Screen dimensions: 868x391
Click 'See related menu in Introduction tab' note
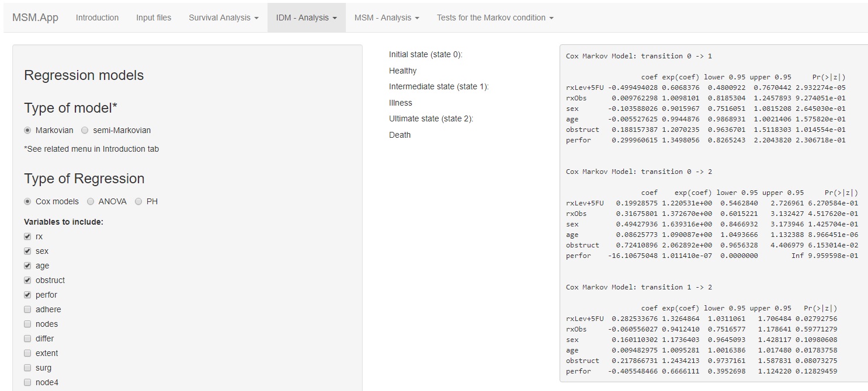pyautogui.click(x=91, y=149)
